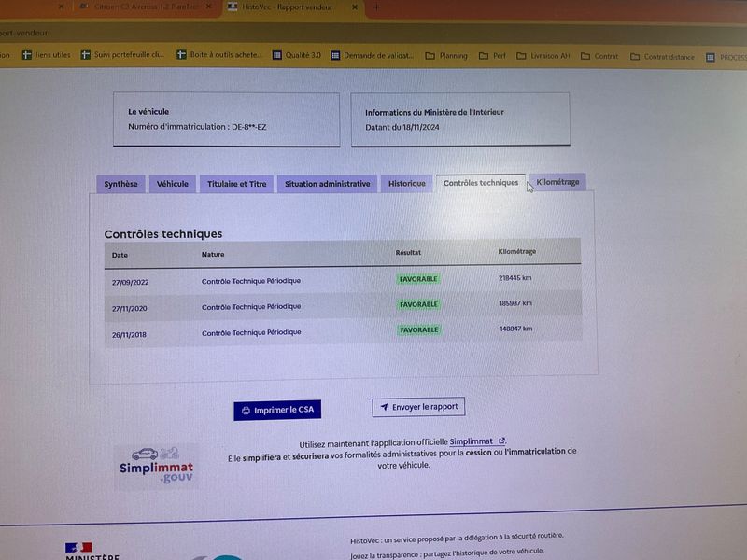This screenshot has height=560, width=747.
Task: Click the Contrat folder icon
Action: click(585, 56)
